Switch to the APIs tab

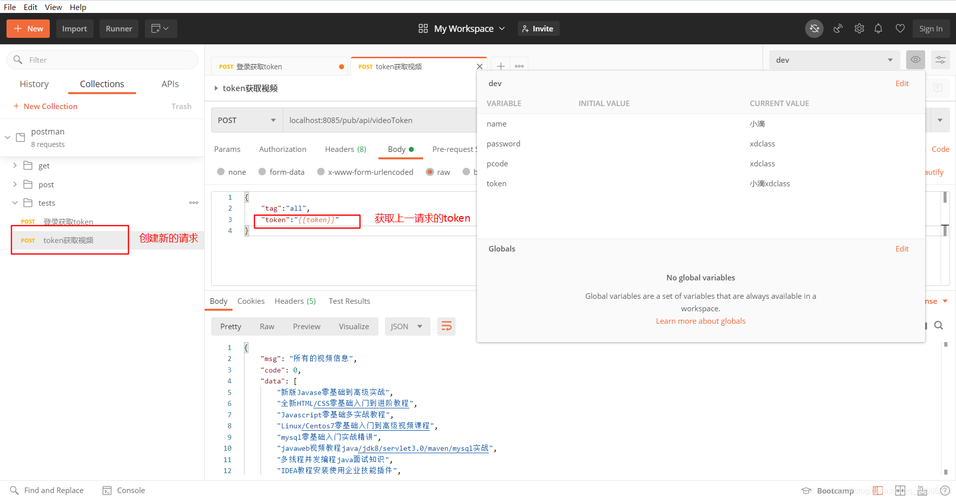(x=170, y=84)
